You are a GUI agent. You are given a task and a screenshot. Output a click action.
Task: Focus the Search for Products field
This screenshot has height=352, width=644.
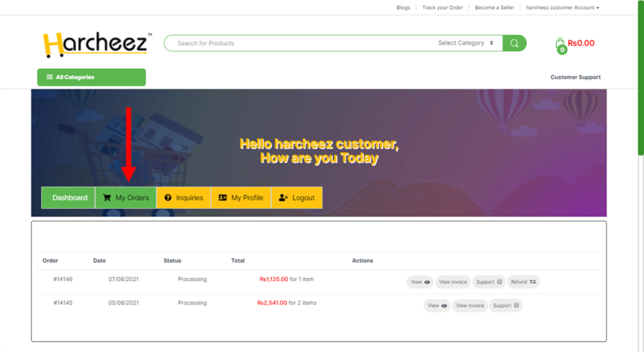pyautogui.click(x=300, y=43)
